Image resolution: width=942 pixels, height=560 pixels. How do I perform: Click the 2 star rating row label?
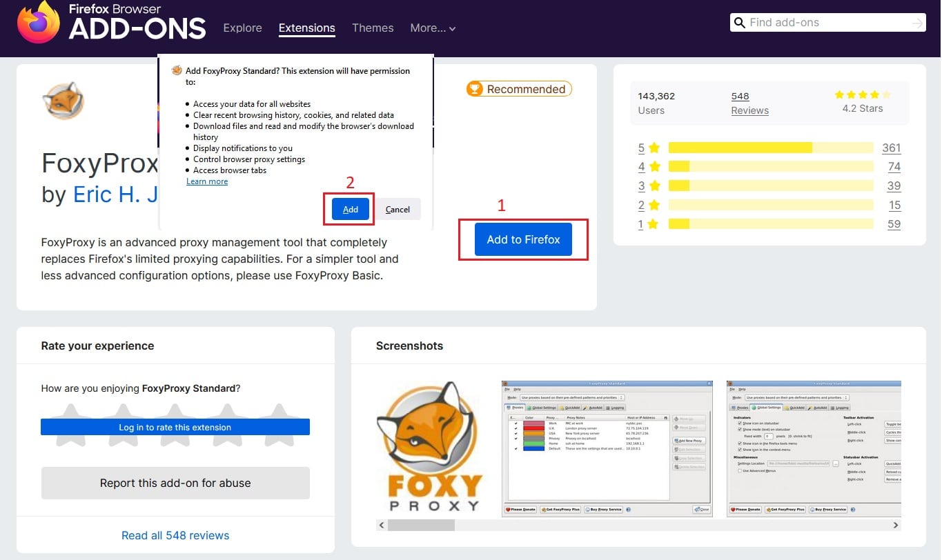649,205
